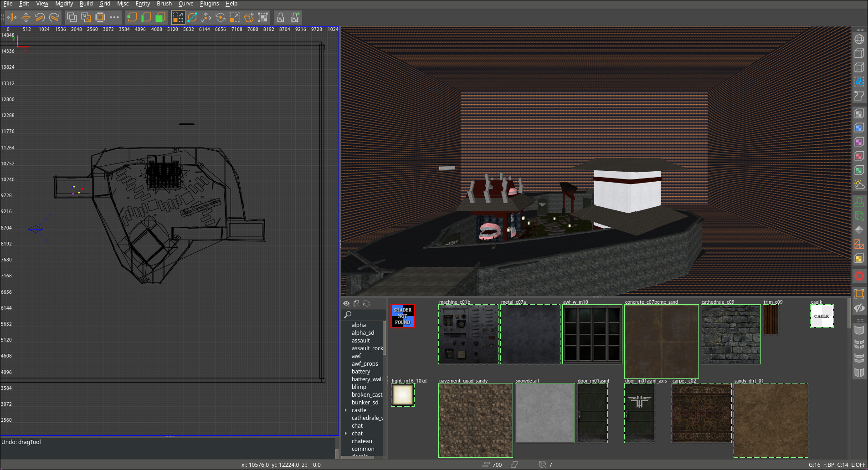Viewport: 868px width, 470px height.
Task: Toggle the eye visibility icon in texture browser
Action: coord(347,303)
